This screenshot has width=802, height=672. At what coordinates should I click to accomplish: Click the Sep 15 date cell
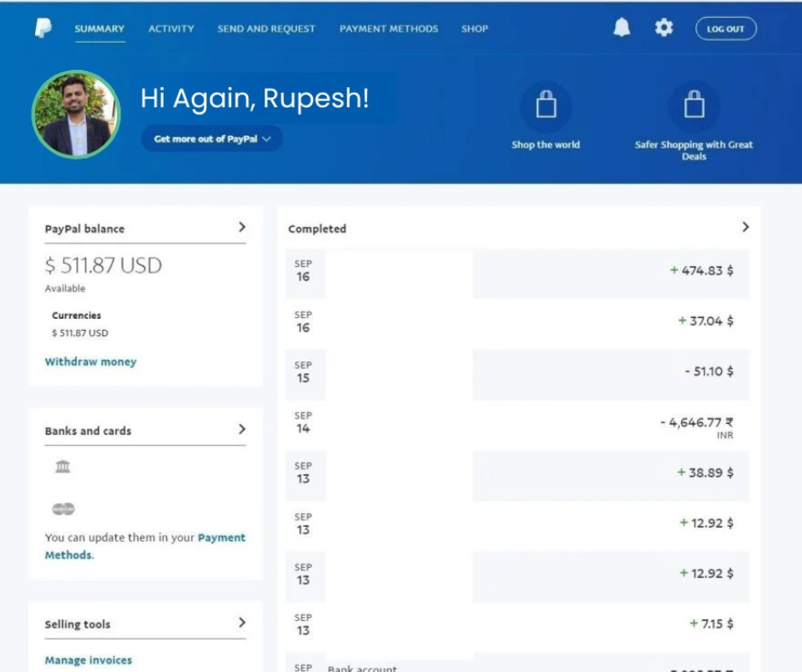pyautogui.click(x=303, y=373)
